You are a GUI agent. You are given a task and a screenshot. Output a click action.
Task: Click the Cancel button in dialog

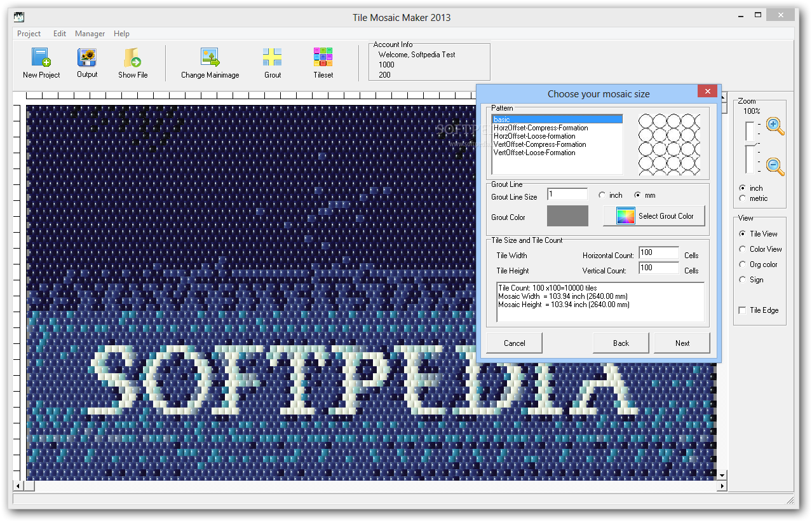click(x=514, y=343)
